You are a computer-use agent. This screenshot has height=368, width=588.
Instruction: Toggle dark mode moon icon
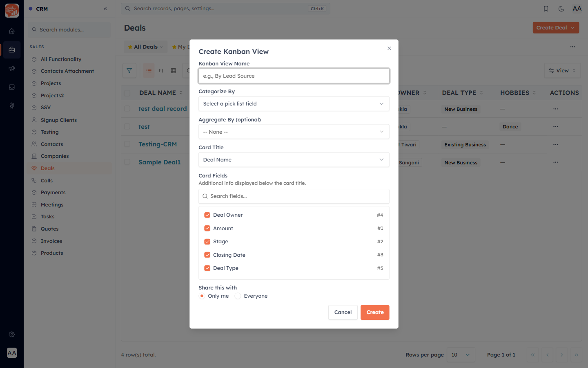pos(561,9)
